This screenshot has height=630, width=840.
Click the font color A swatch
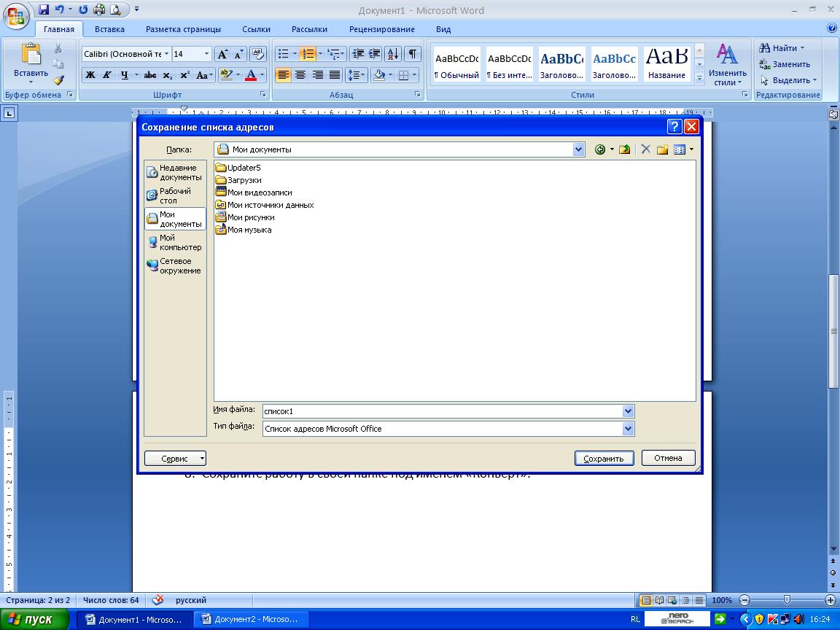[x=250, y=75]
